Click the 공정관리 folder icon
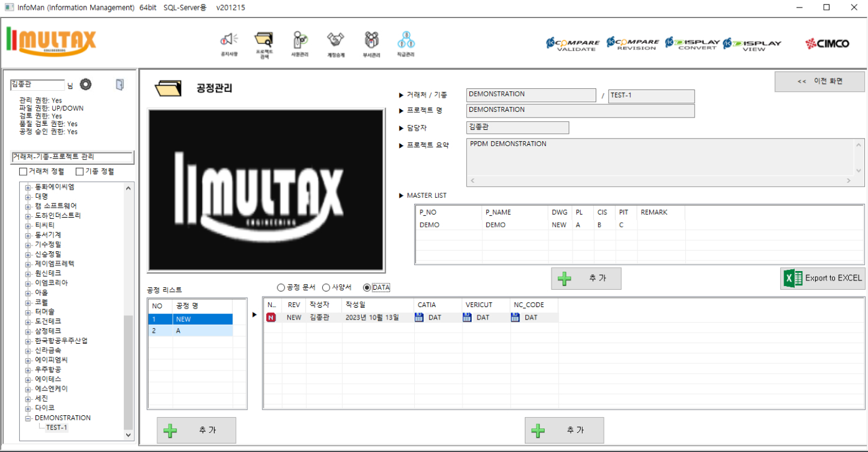This screenshot has height=452, width=868. 169,88
